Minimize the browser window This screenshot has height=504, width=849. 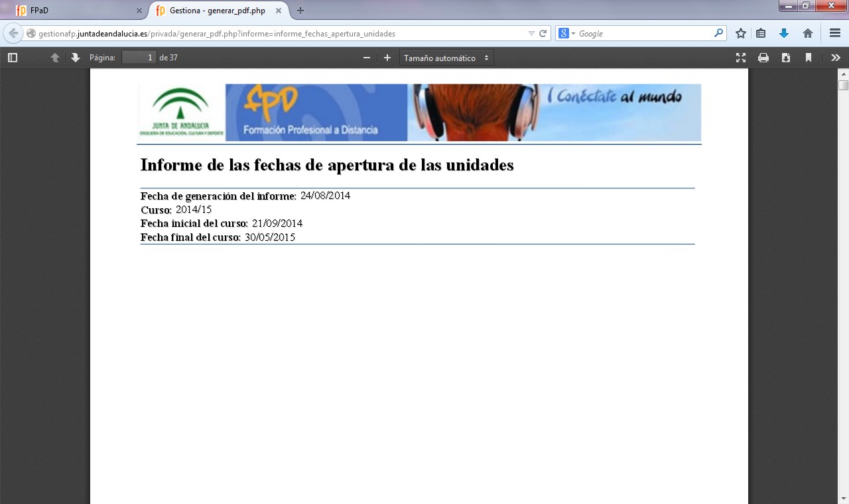click(788, 5)
